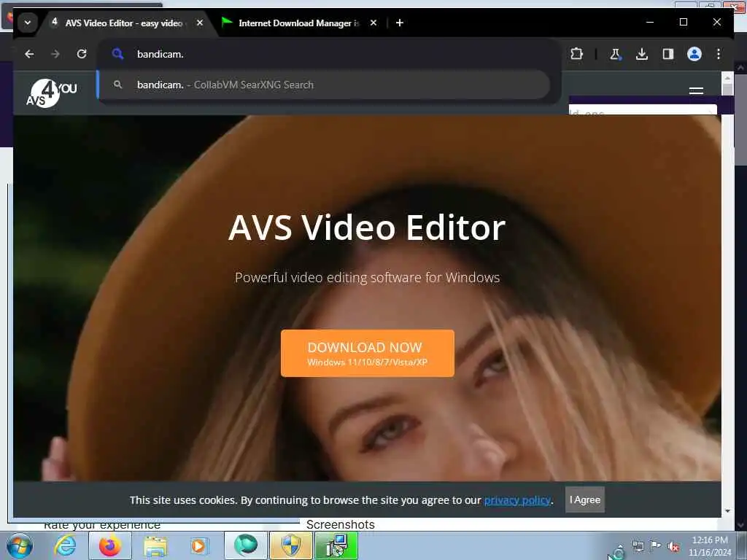Open the privacy policy link
The height and width of the screenshot is (560, 747).
517,500
